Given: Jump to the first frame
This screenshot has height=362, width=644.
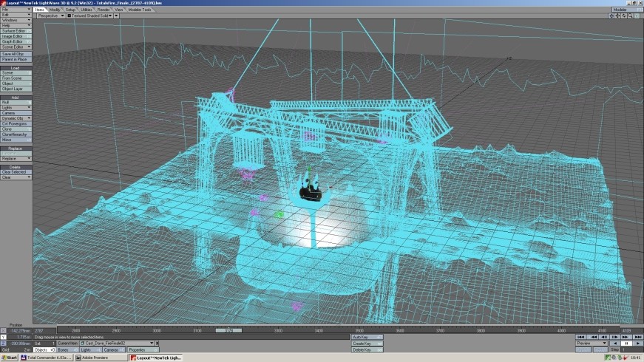Looking at the screenshot, I should (x=580, y=337).
